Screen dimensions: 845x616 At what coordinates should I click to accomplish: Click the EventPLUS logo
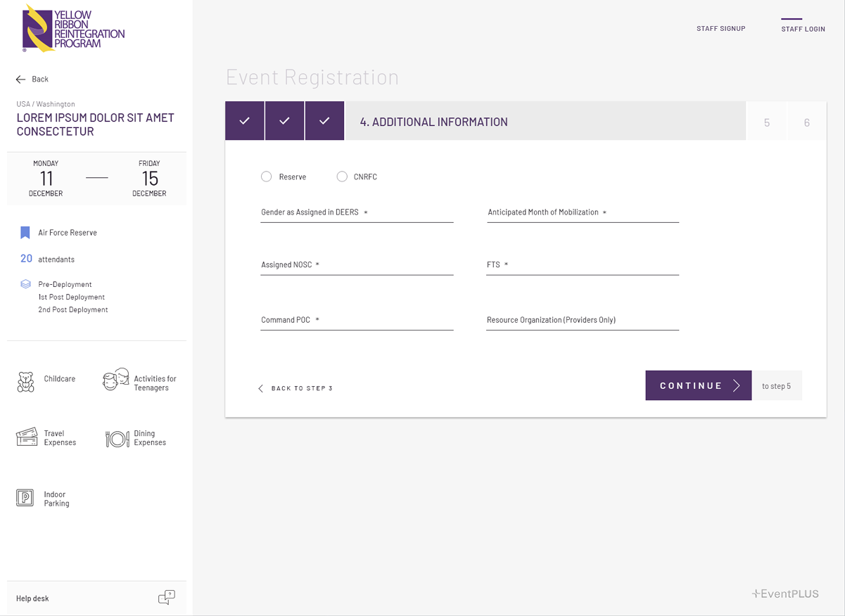785,593
